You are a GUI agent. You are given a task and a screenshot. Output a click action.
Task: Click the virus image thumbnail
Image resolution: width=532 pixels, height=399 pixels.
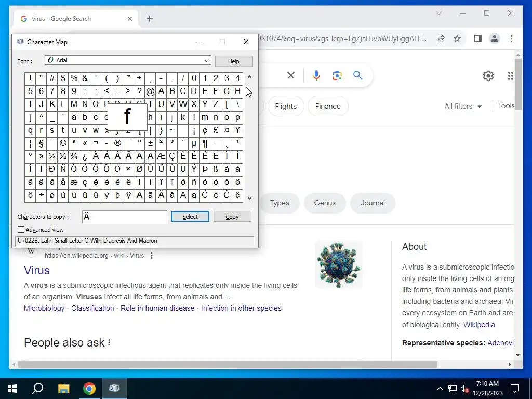tap(338, 264)
